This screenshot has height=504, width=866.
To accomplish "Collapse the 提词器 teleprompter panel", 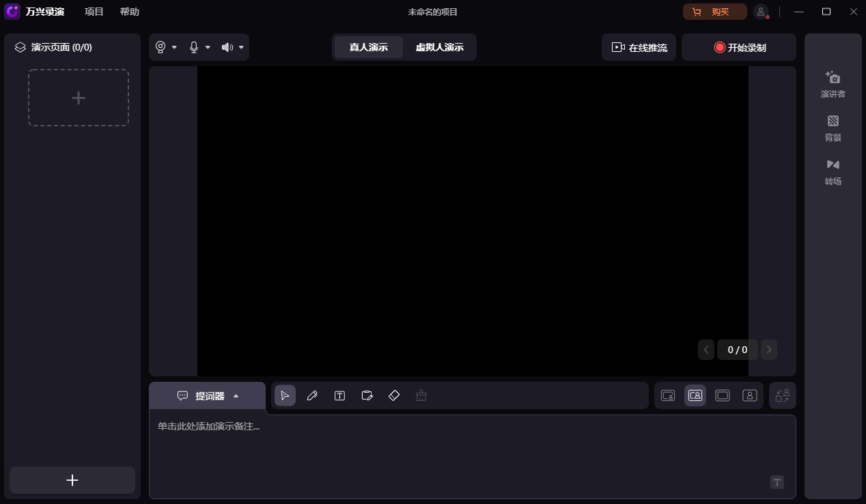I will [x=236, y=395].
